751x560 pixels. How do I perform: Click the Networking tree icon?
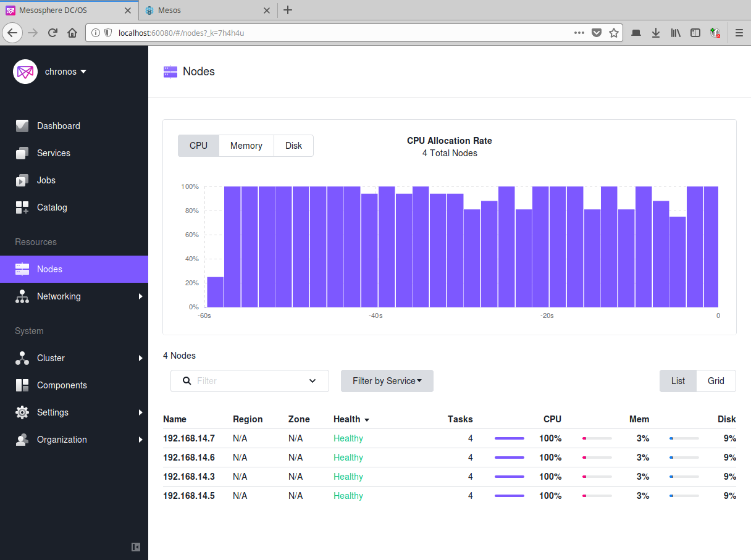pyautogui.click(x=22, y=296)
